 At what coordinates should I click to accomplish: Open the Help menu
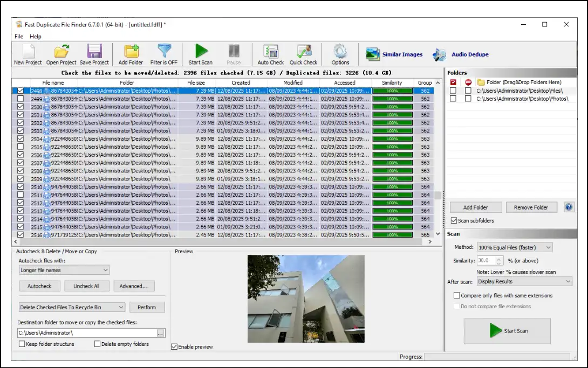(x=36, y=36)
